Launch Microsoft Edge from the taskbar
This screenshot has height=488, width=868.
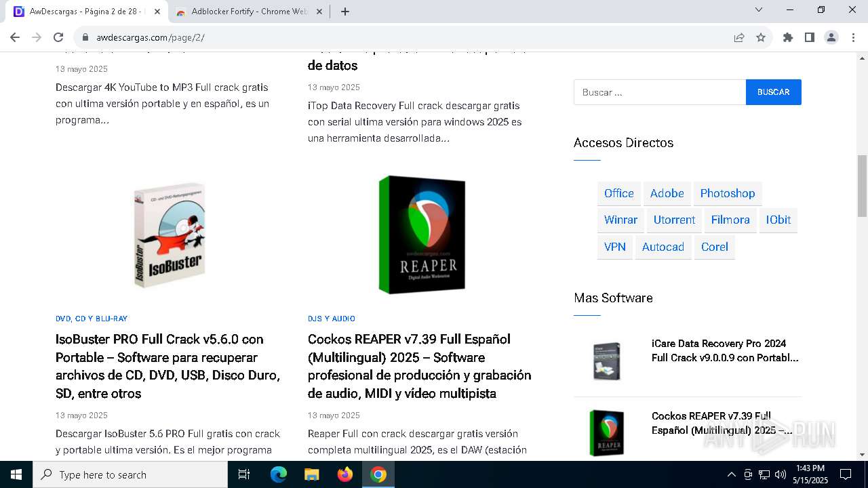pos(279,474)
